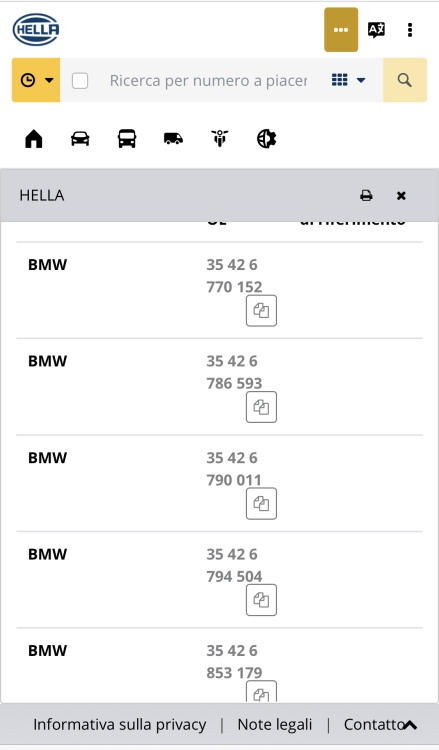
Task: Open the language translation menu
Action: [x=376, y=30]
